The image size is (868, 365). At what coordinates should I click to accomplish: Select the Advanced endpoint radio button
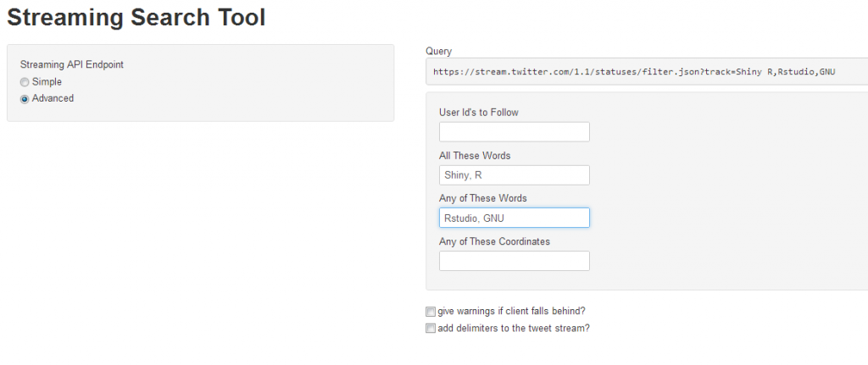click(25, 99)
